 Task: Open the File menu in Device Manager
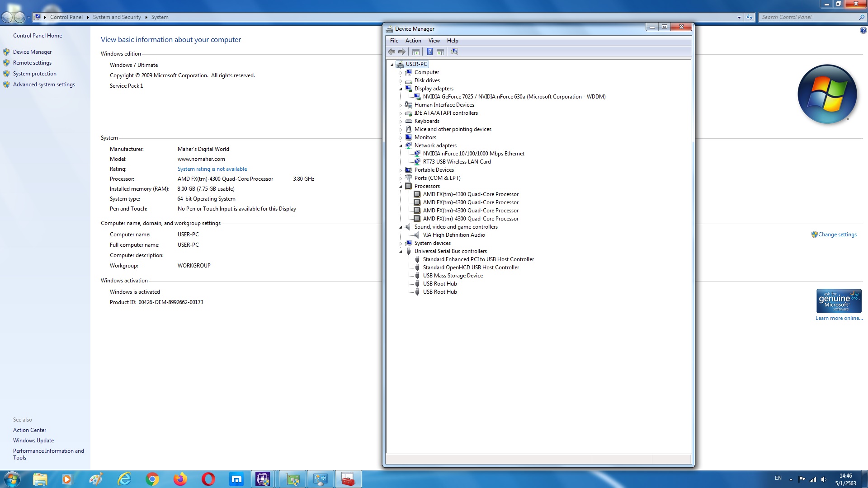pos(394,41)
